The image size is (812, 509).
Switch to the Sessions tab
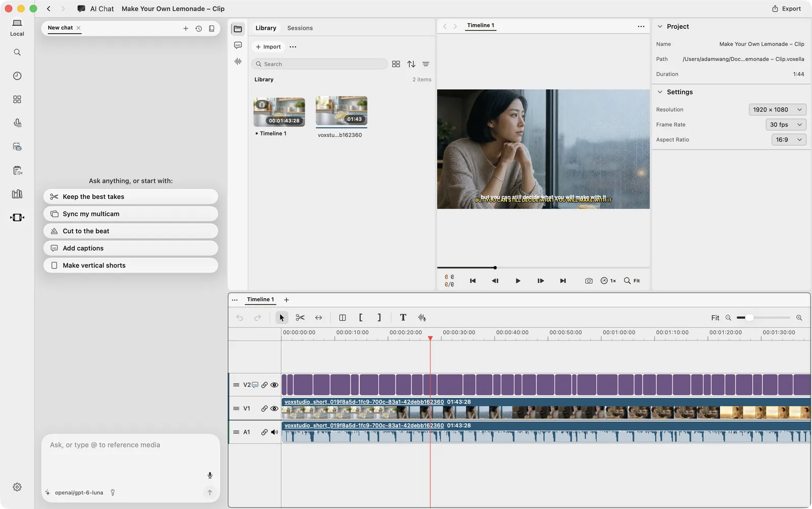(x=300, y=28)
